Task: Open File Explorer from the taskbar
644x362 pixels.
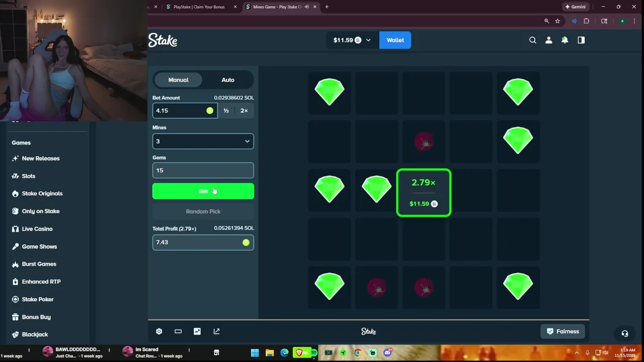Action: click(x=270, y=353)
